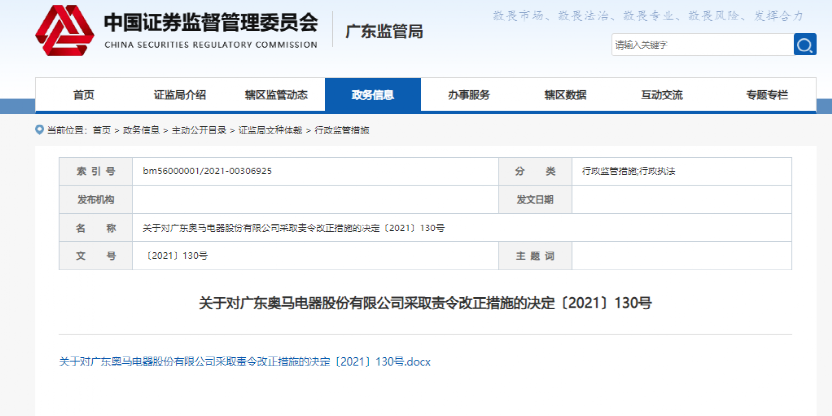Click the 发文日期 label cell

(x=535, y=200)
